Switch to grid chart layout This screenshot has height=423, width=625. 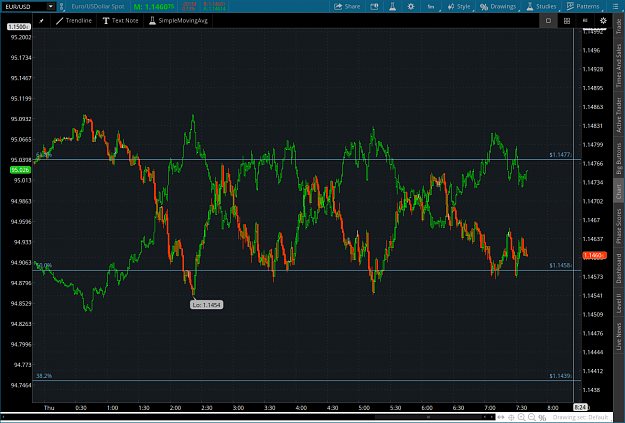tap(567, 21)
